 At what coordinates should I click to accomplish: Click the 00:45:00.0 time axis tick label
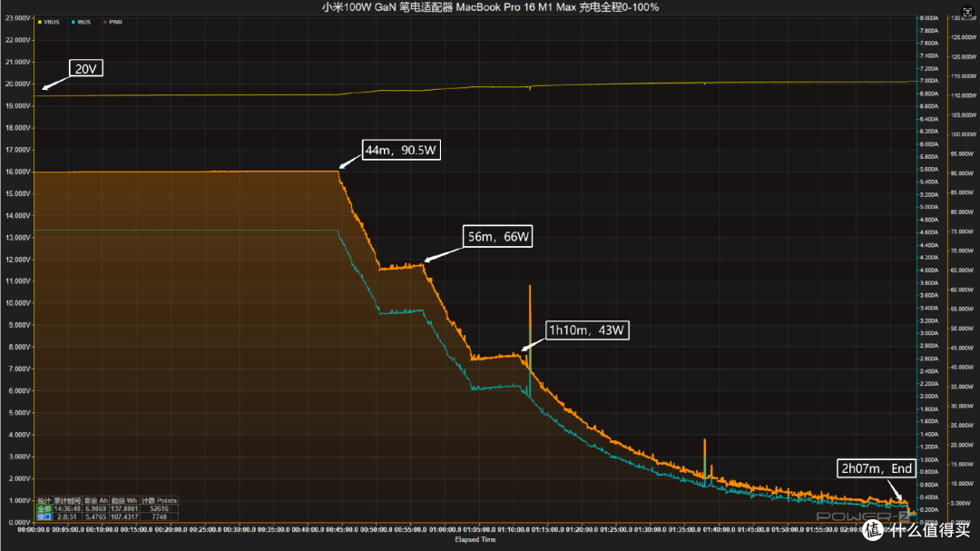click(342, 530)
